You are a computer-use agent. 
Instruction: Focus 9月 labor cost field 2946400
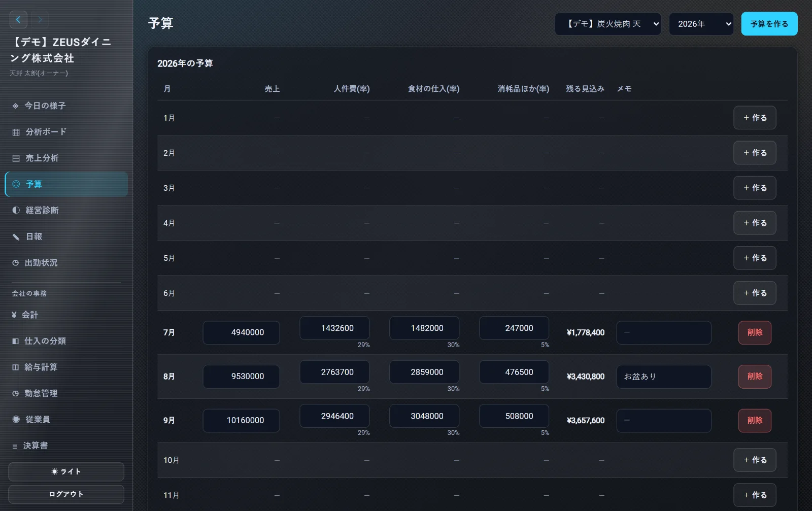point(334,416)
